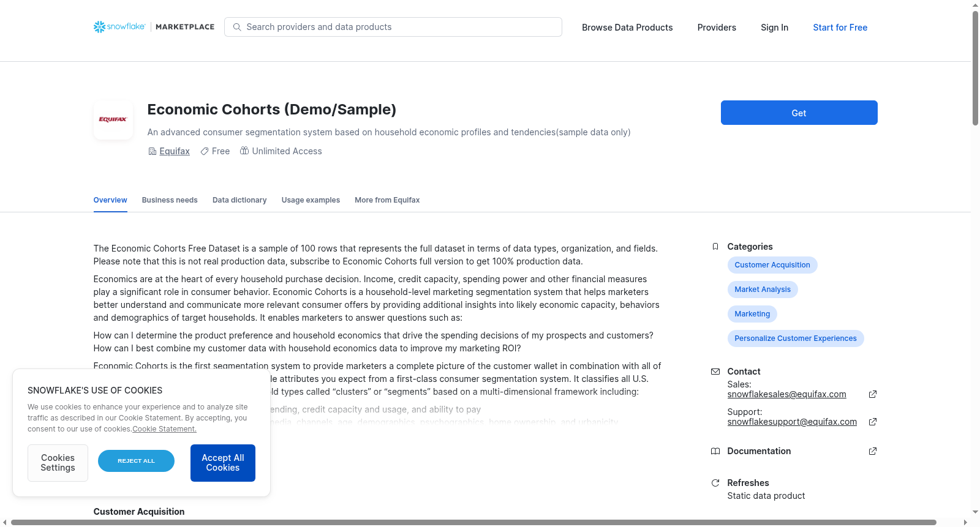Viewport: 980px width, 527px height.
Task: Switch to the Data dictionary tab
Action: (x=239, y=200)
